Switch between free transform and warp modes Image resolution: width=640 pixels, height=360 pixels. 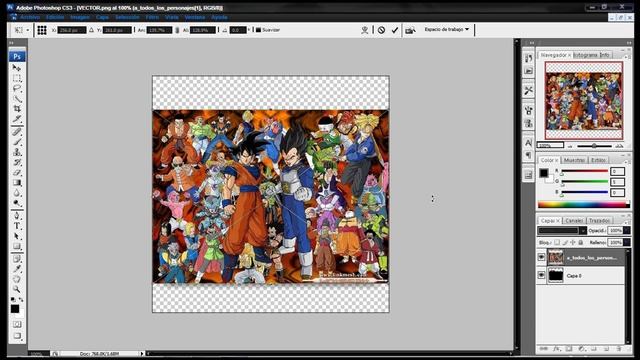click(x=364, y=30)
